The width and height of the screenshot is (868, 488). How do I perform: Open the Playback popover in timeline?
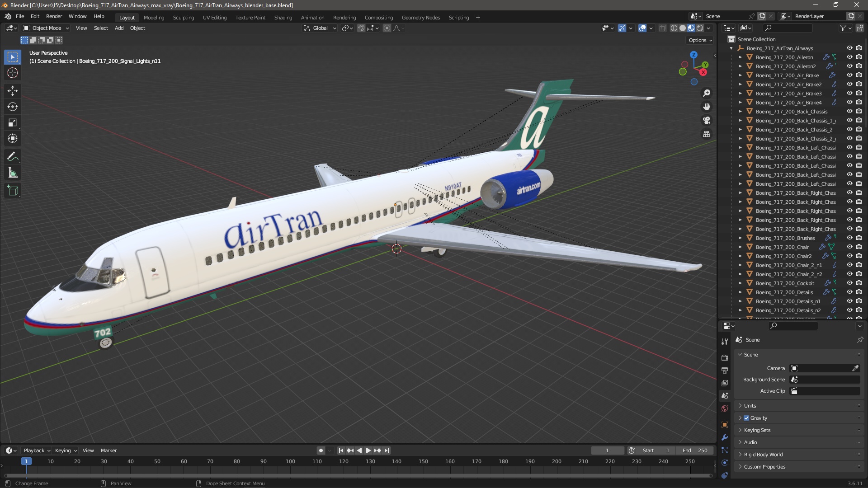pyautogui.click(x=37, y=450)
